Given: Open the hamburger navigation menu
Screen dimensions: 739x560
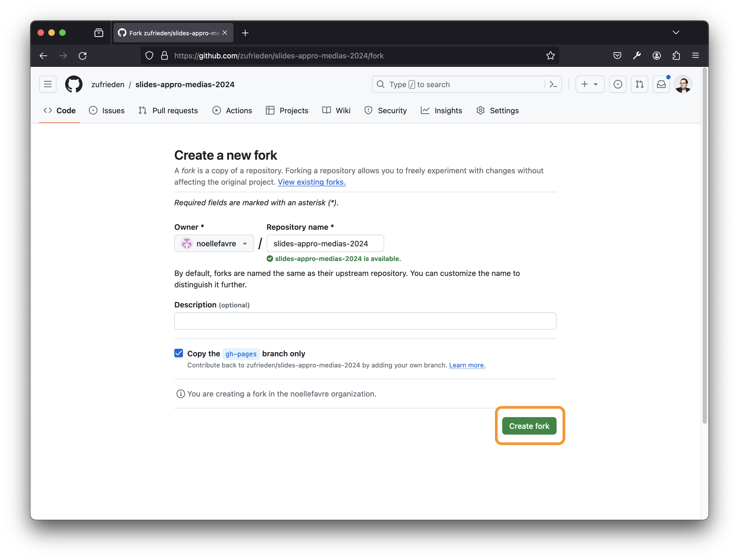Looking at the screenshot, I should [48, 84].
